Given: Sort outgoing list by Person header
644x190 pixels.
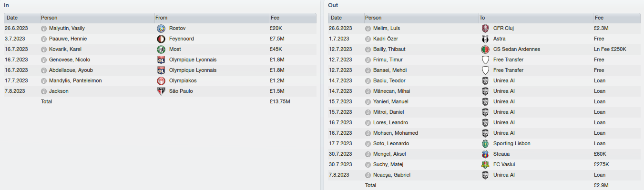Looking at the screenshot, I should (x=420, y=18).
